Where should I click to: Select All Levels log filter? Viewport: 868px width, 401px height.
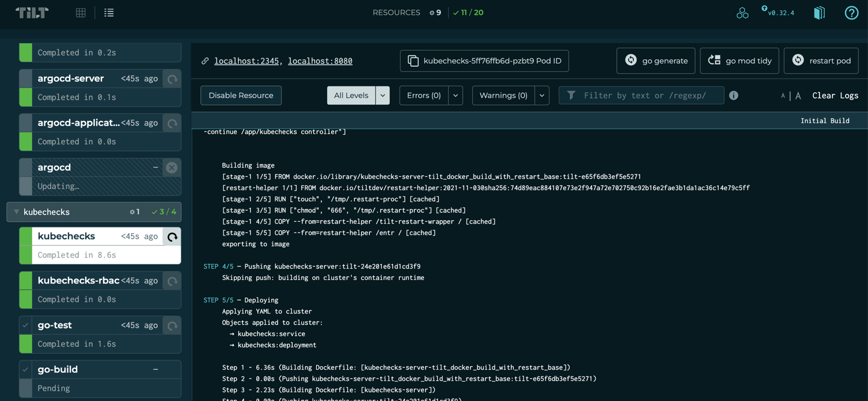351,95
